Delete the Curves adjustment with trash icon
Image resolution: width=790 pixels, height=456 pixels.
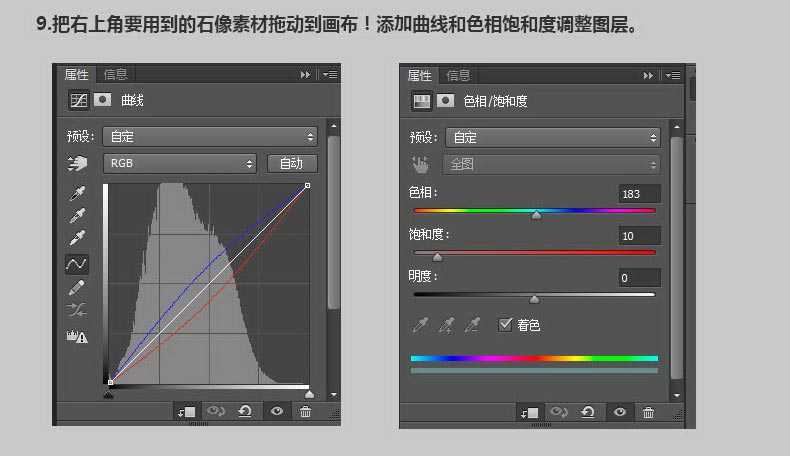point(305,411)
